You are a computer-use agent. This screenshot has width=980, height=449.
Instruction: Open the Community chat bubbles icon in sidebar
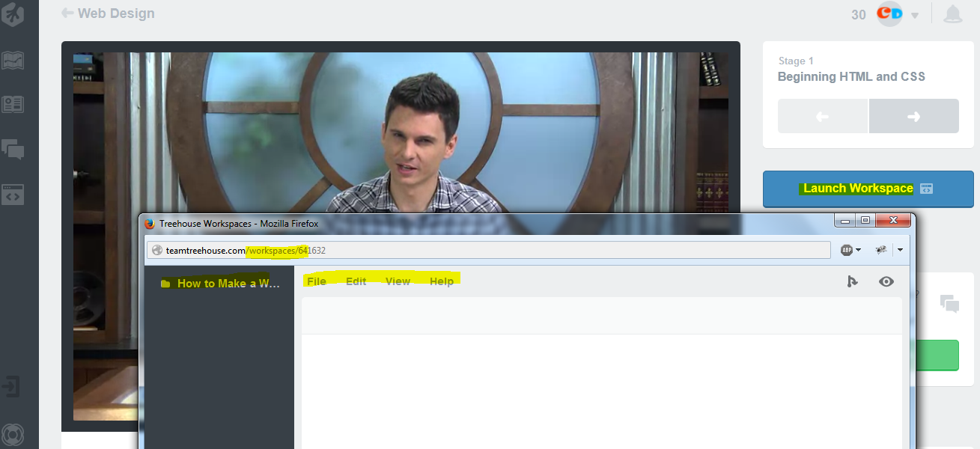(x=13, y=149)
